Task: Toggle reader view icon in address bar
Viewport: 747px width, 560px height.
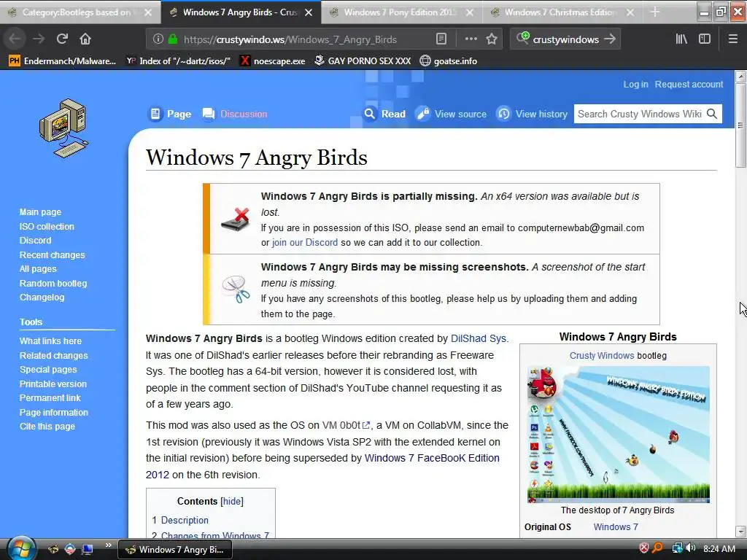Action: (441, 39)
